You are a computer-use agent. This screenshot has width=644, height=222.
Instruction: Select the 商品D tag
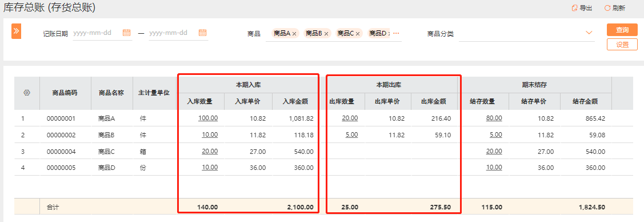tap(378, 34)
